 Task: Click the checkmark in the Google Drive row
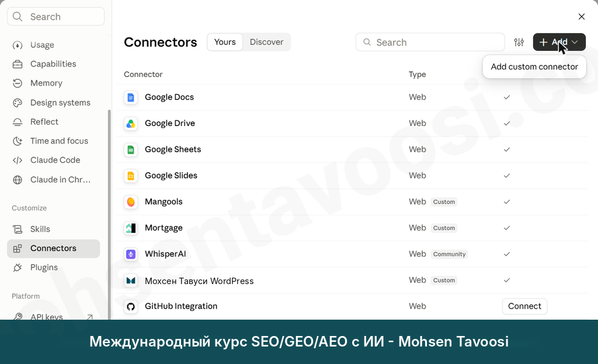coord(507,123)
